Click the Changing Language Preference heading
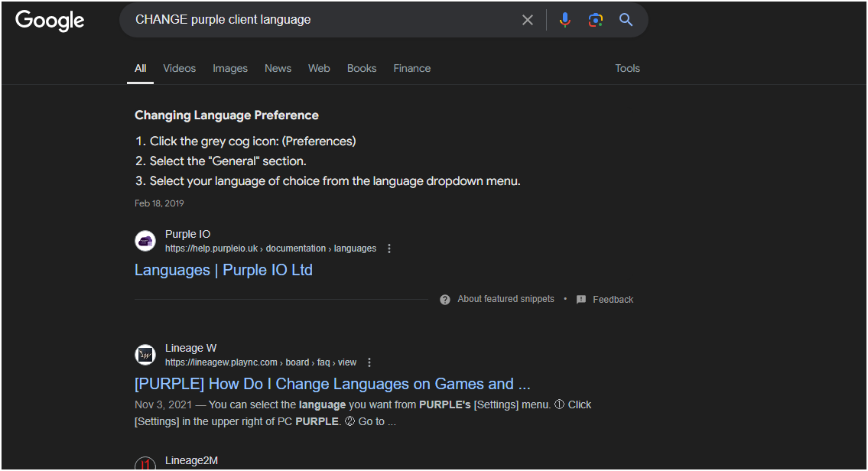 pos(226,115)
